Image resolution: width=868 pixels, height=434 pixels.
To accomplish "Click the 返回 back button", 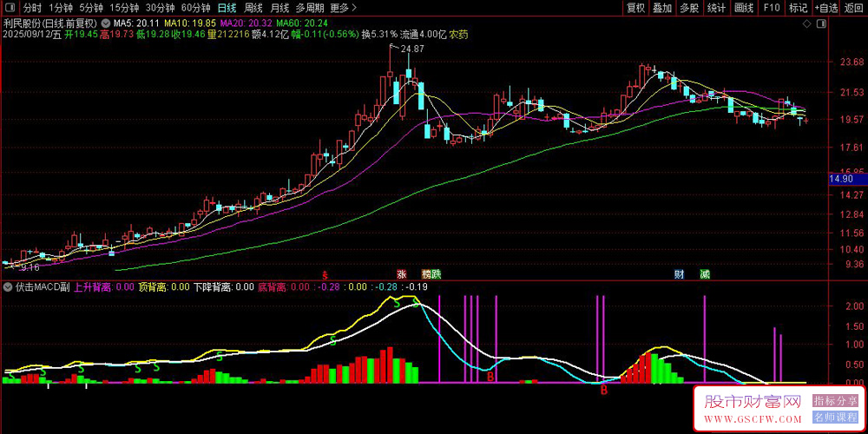I will click(854, 8).
